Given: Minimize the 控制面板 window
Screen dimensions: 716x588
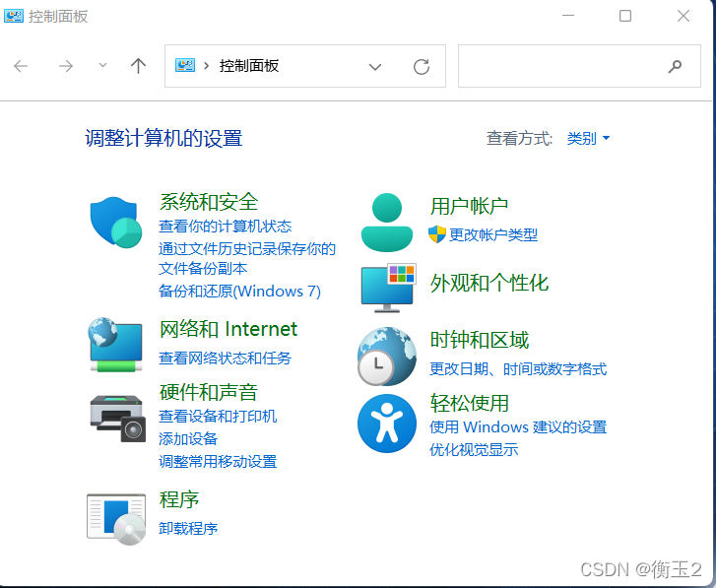Looking at the screenshot, I should [568, 16].
